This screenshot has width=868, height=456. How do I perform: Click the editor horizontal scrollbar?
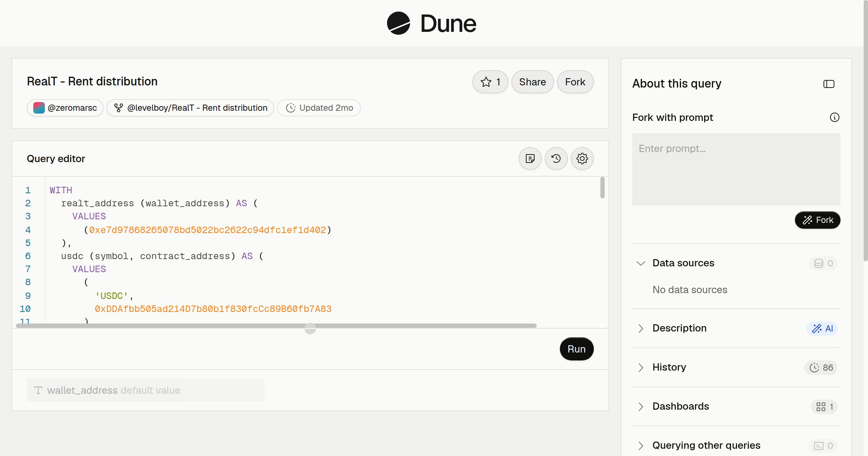[x=276, y=326]
